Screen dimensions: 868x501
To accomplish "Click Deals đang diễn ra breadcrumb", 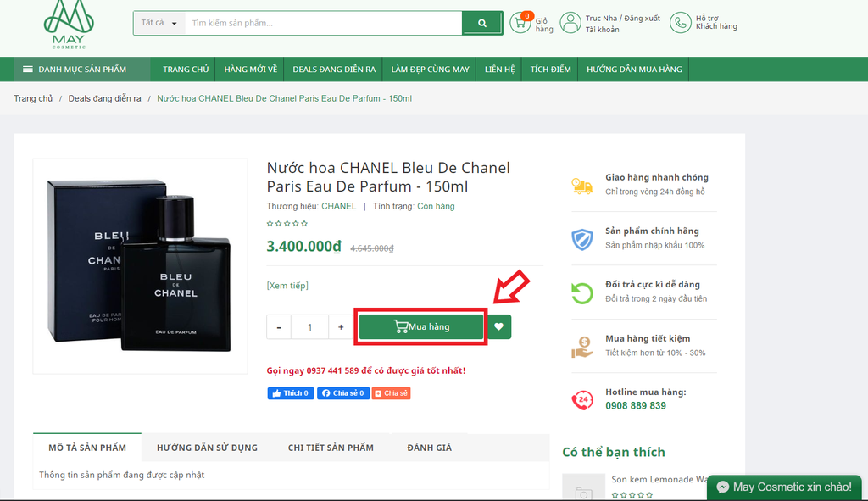I will pos(104,98).
